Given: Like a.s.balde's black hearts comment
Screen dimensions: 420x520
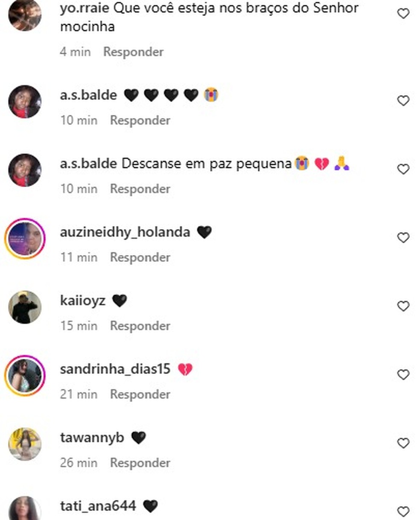Looking at the screenshot, I should 403,100.
